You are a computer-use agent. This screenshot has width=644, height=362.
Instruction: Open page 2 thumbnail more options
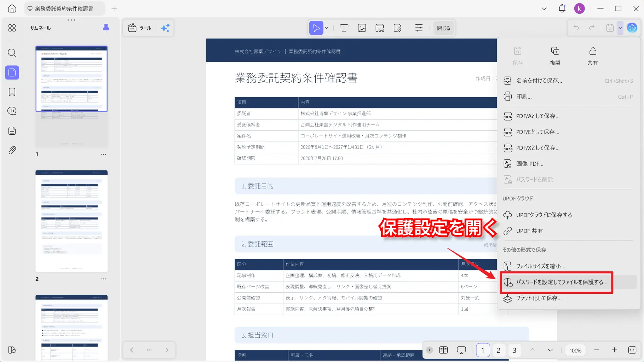click(x=103, y=279)
